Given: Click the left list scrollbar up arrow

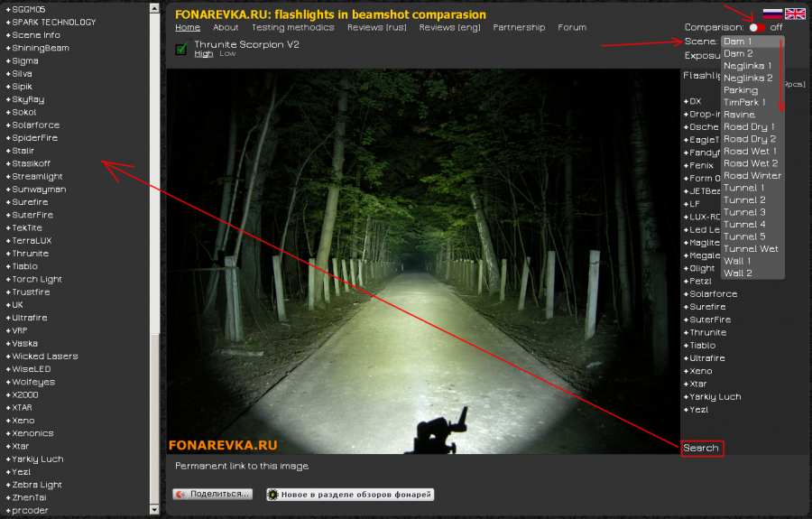Looking at the screenshot, I should [x=154, y=8].
